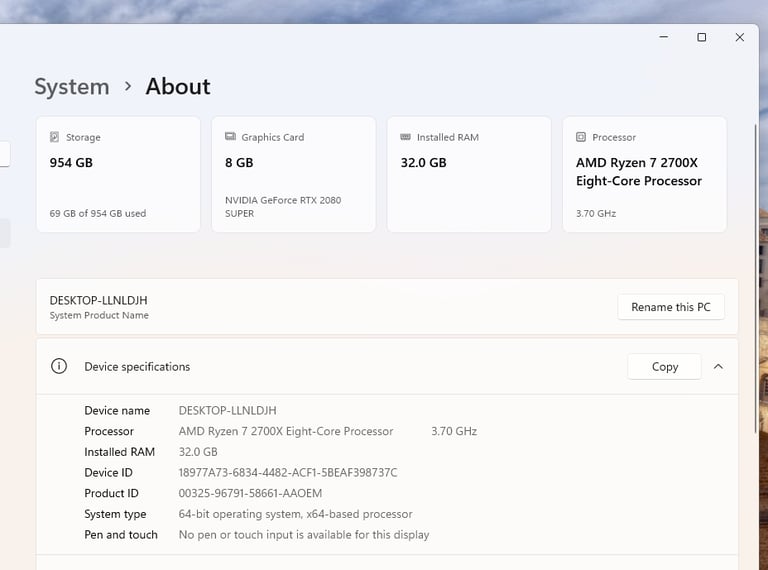Open the Processor AMD Ryzen card
The image size is (768, 570).
(x=645, y=174)
